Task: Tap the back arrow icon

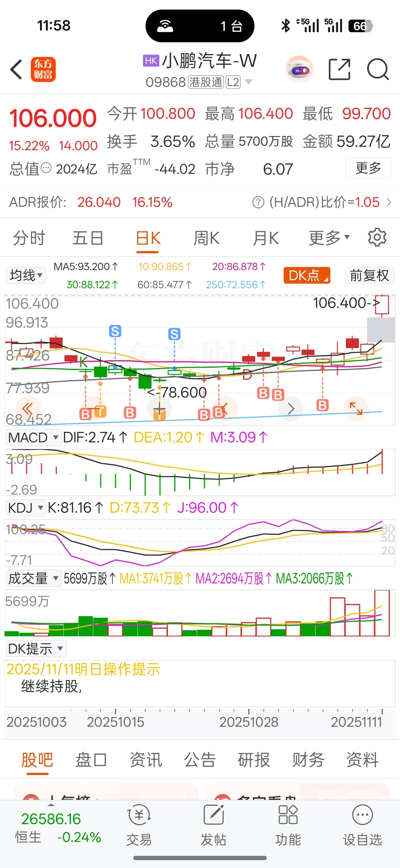Action: click(16, 69)
